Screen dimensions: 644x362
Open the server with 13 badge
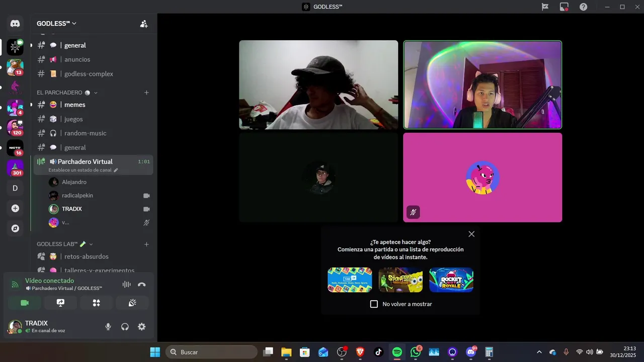[x=15, y=67]
